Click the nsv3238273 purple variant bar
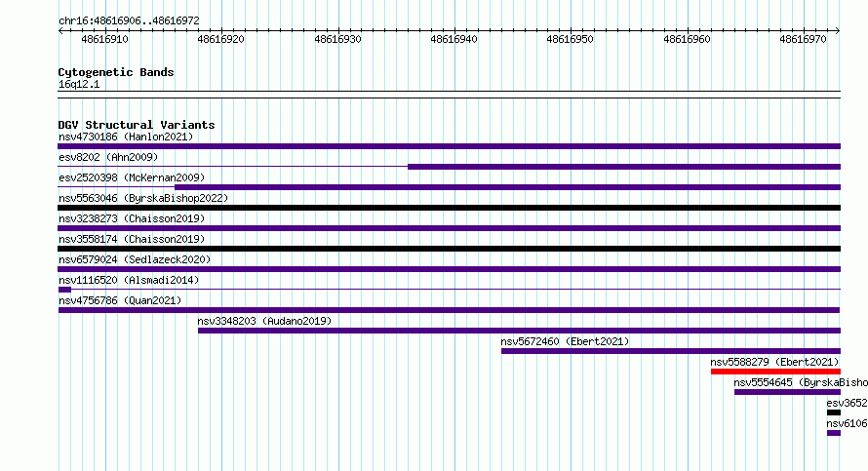This screenshot has height=471, width=868. (449, 228)
